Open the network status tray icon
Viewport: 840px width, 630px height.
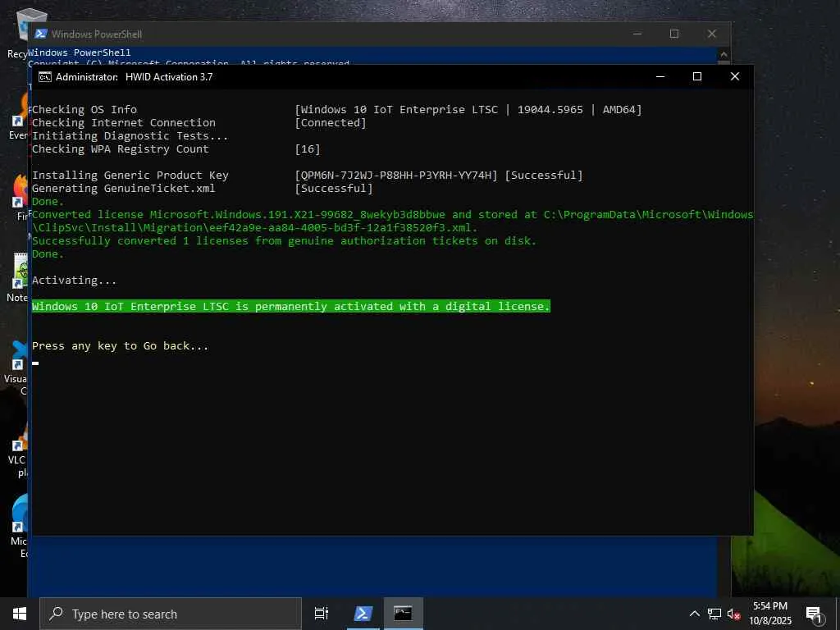pos(714,614)
